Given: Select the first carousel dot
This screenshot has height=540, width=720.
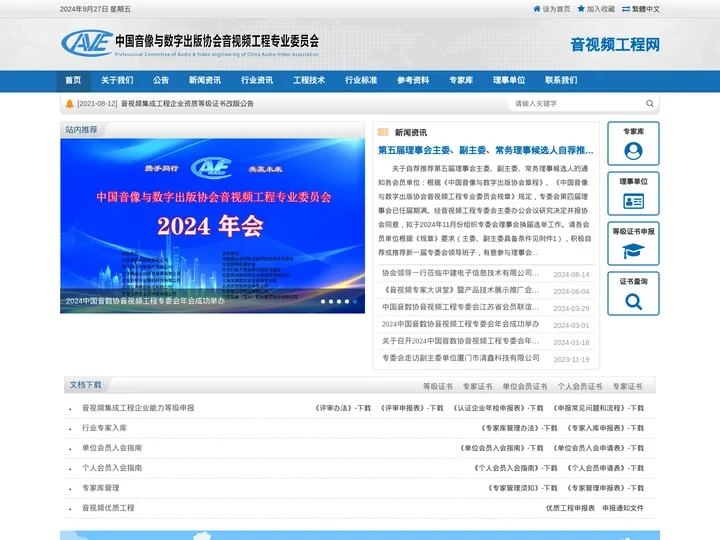Looking at the screenshot, I should pyautogui.click(x=323, y=302).
